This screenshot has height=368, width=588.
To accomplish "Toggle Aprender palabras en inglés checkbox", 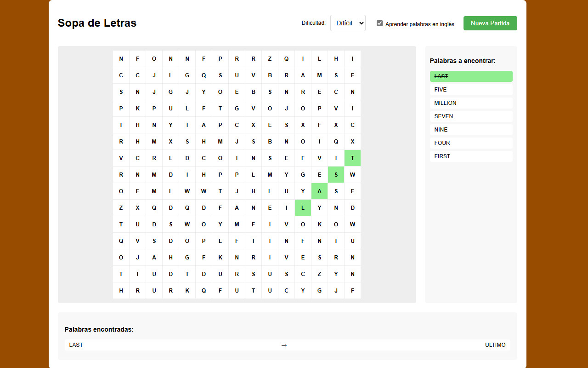I will pyautogui.click(x=379, y=23).
